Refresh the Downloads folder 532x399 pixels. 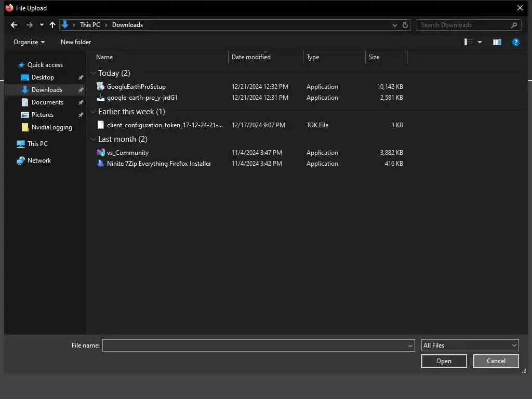[x=405, y=25]
